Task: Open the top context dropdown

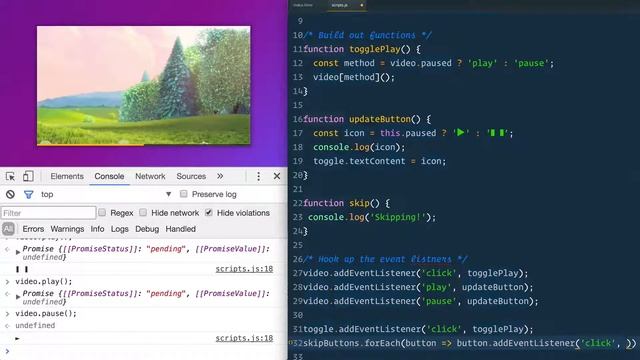Action: coord(106,194)
